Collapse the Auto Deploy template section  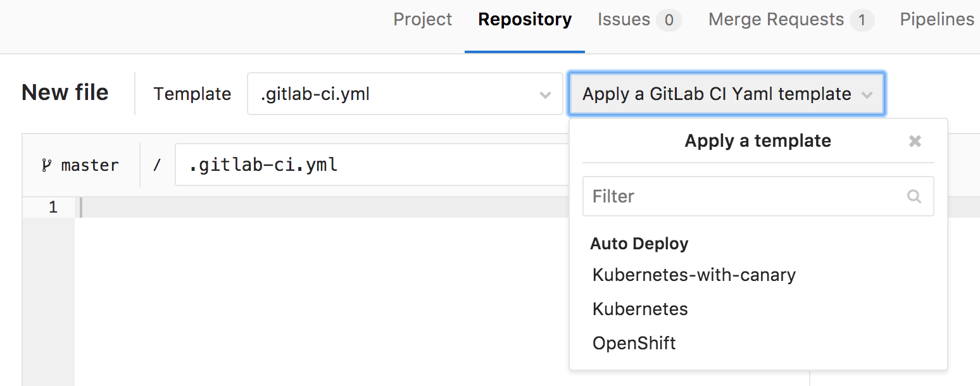point(639,244)
